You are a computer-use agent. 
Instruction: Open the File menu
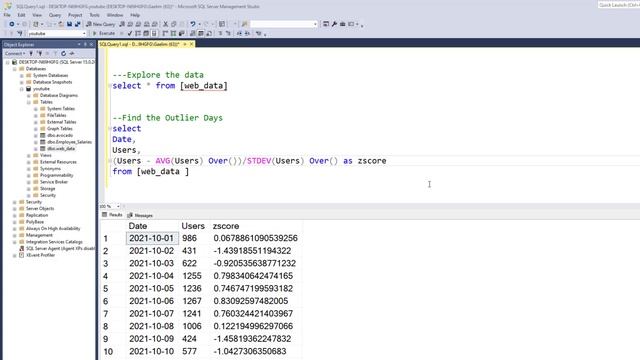pos(7,15)
